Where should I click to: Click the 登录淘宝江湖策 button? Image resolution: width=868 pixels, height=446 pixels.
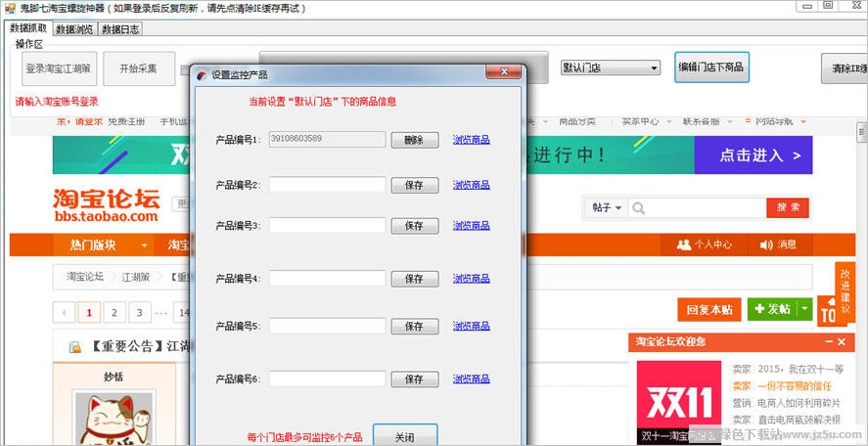60,68
